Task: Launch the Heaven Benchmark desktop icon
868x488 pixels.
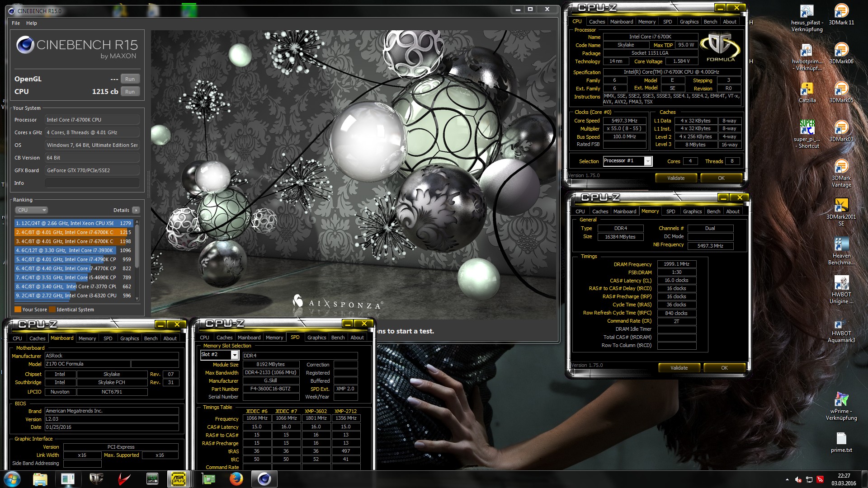Action: (x=841, y=251)
